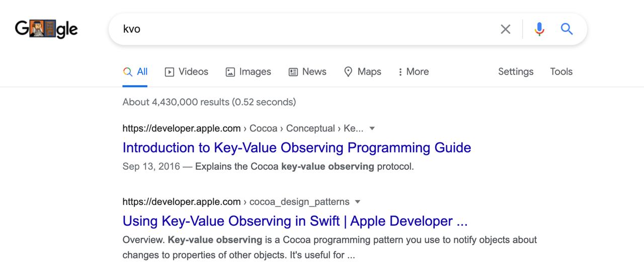Select the All results tab
Image resolution: width=644 pixels, height=277 pixels.
(x=135, y=72)
